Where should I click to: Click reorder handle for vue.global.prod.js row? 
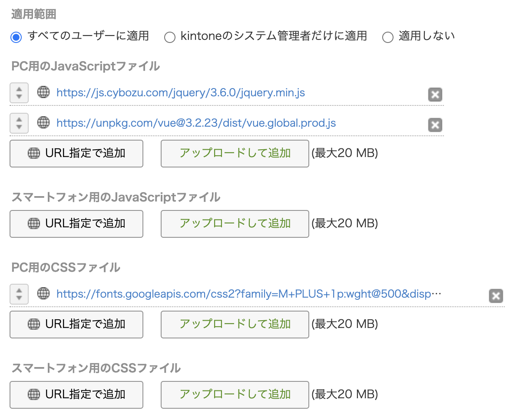tap(19, 123)
